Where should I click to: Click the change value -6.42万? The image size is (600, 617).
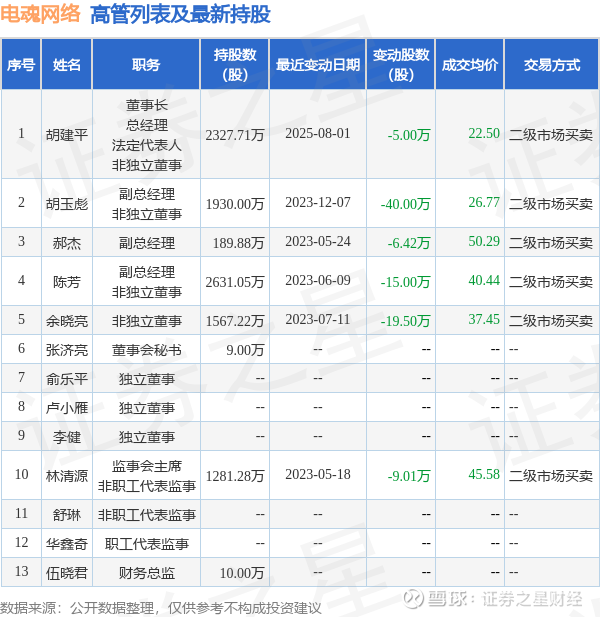(x=409, y=243)
